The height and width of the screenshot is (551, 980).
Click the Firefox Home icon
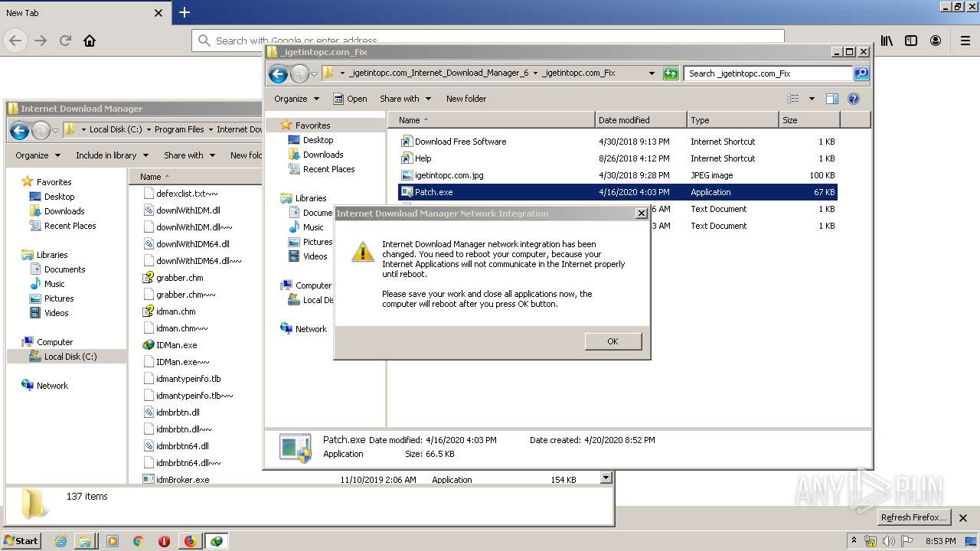click(90, 41)
